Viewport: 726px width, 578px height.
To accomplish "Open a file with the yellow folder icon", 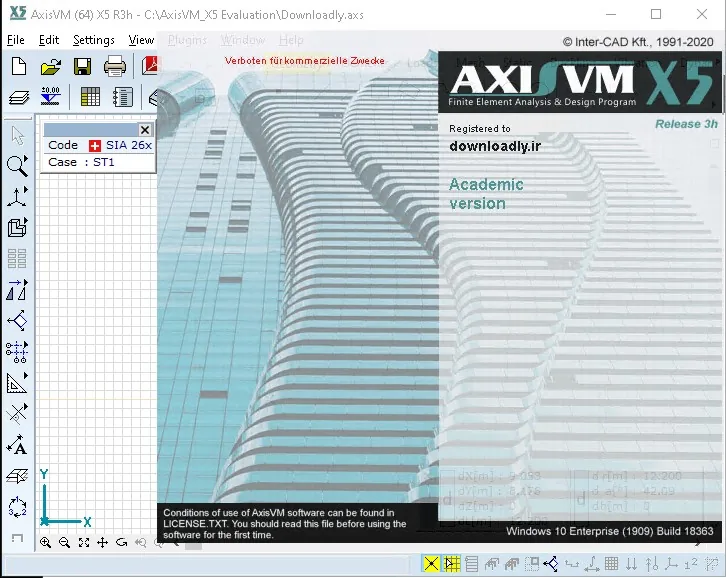I will tap(50, 66).
